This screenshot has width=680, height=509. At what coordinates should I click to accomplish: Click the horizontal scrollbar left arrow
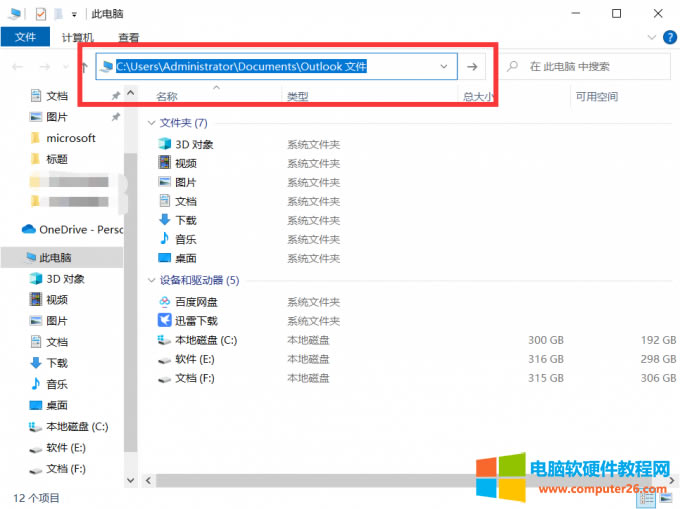point(148,480)
